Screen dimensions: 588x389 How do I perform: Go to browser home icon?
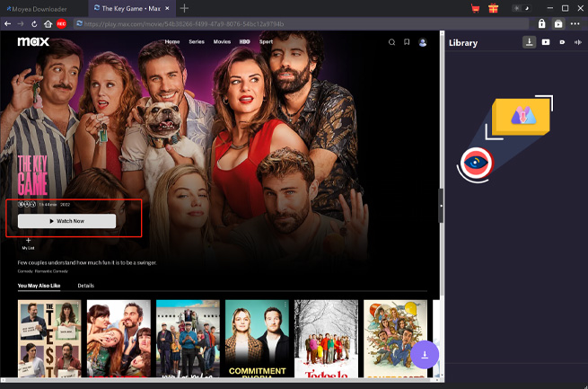pyautogui.click(x=48, y=23)
